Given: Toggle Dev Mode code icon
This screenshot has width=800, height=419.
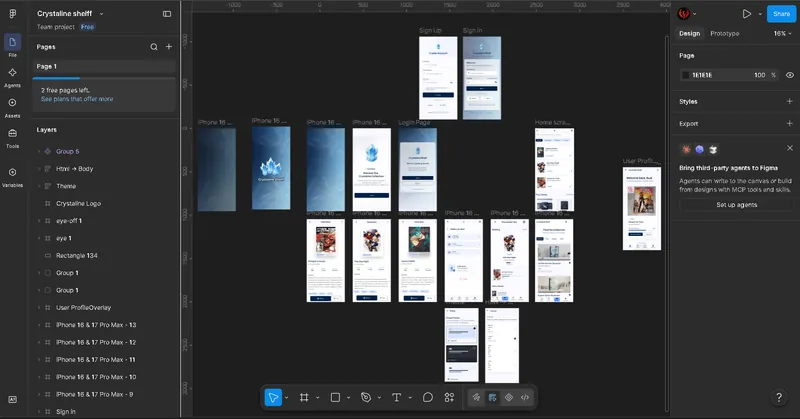Looking at the screenshot, I should [x=525, y=397].
